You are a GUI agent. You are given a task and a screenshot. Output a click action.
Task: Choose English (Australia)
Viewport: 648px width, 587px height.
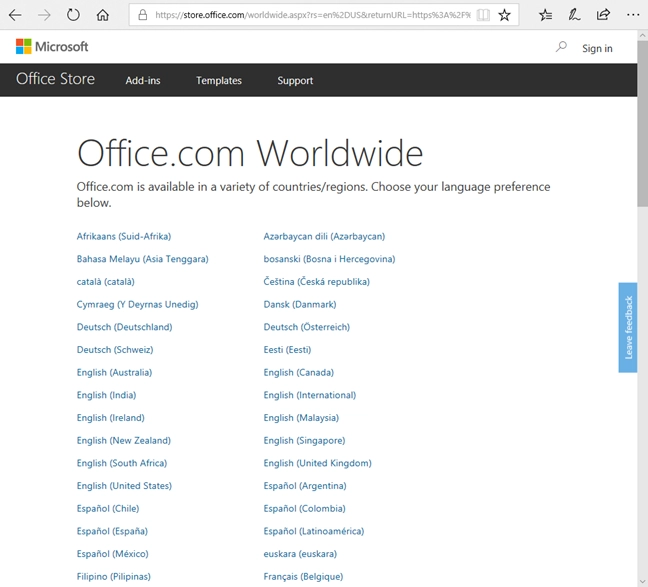[114, 372]
